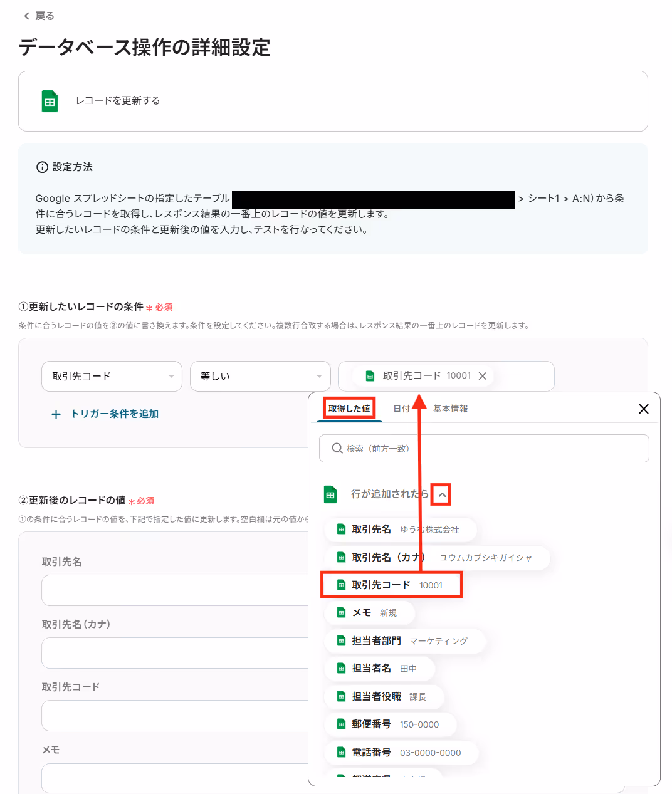Select 取引先名（カナ） ユウムカブシキガイシャ value
The width and height of the screenshot is (672, 794).
click(x=437, y=557)
